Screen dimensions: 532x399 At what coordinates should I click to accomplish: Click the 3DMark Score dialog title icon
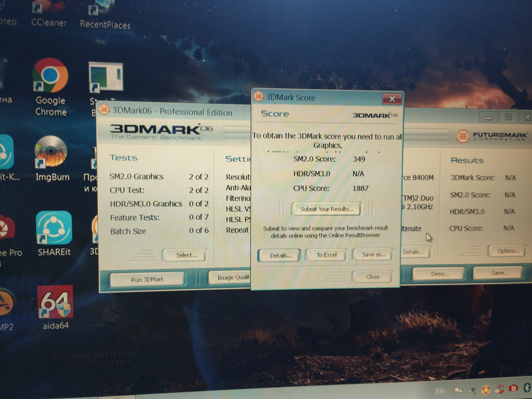pos(259,96)
